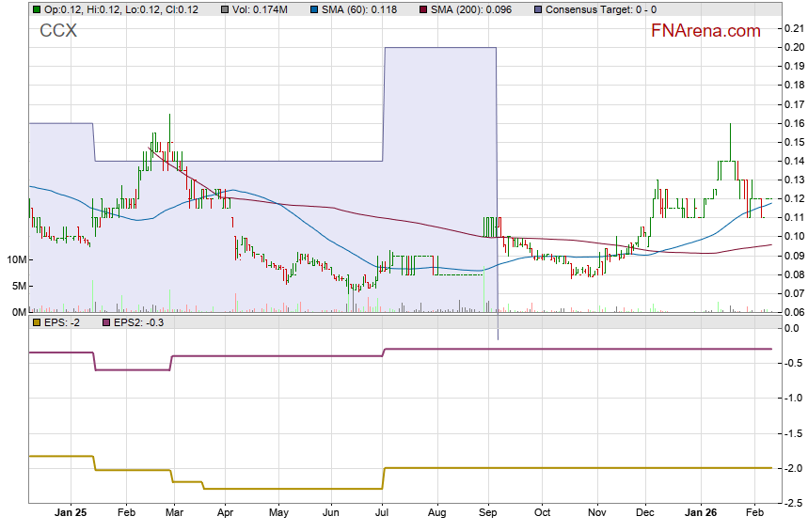Click the gold EPS legend swatch
This screenshot has height=532, width=808.
(x=36, y=322)
